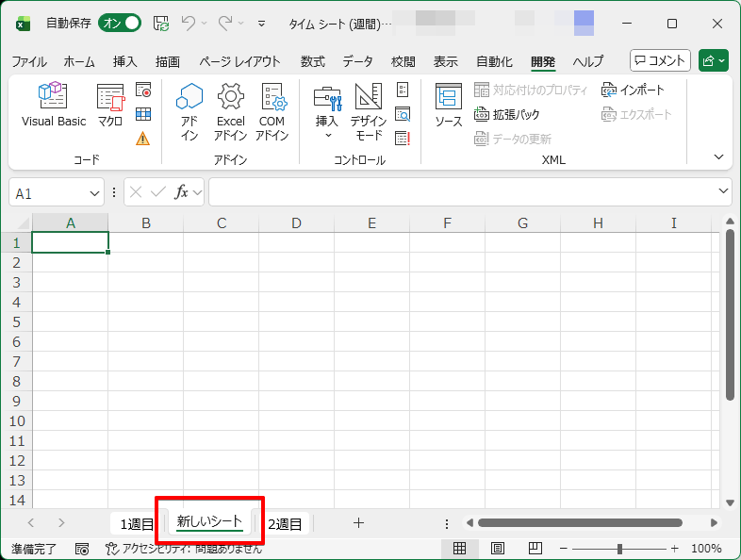Select column C header
This screenshot has height=560, width=741.
click(222, 223)
